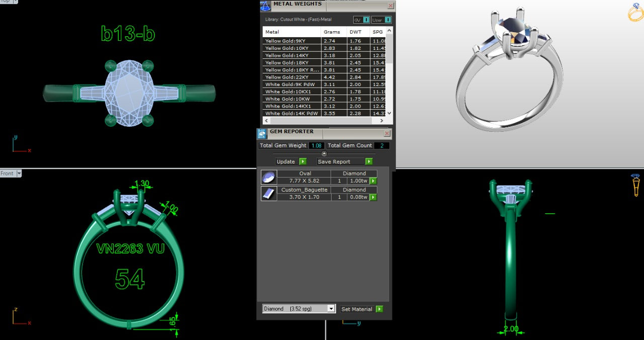Click the 1.00tw weight cell
644x340 pixels.
click(359, 181)
